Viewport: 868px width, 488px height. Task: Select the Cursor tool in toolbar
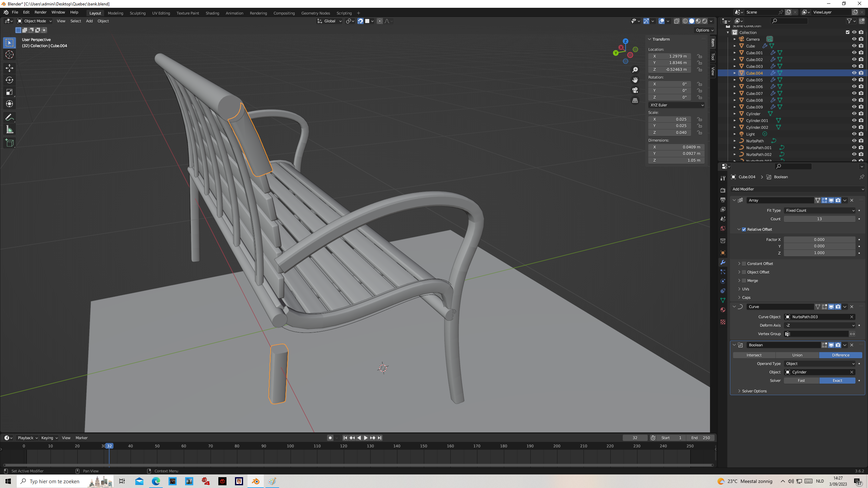(x=9, y=55)
